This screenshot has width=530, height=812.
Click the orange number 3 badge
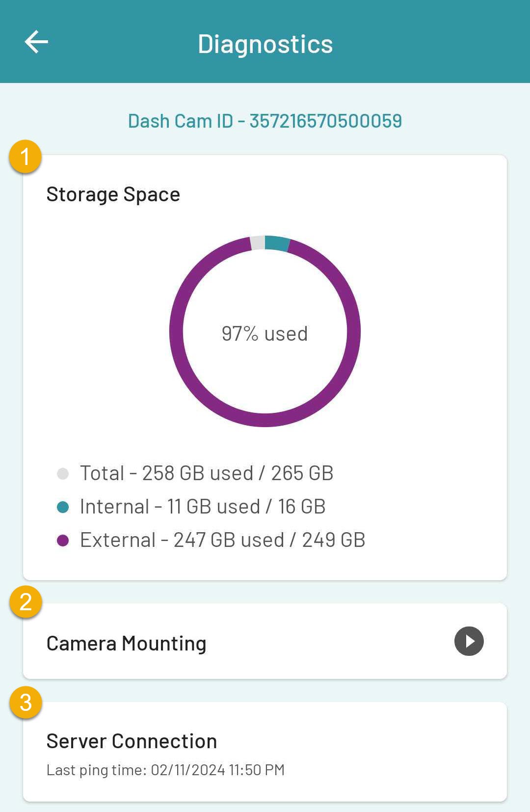[26, 703]
